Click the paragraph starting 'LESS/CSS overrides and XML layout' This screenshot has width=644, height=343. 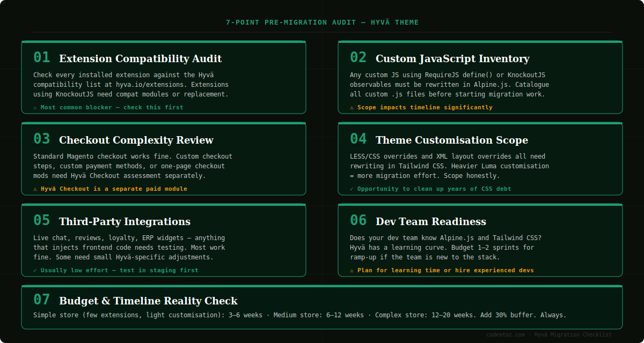[450, 166]
